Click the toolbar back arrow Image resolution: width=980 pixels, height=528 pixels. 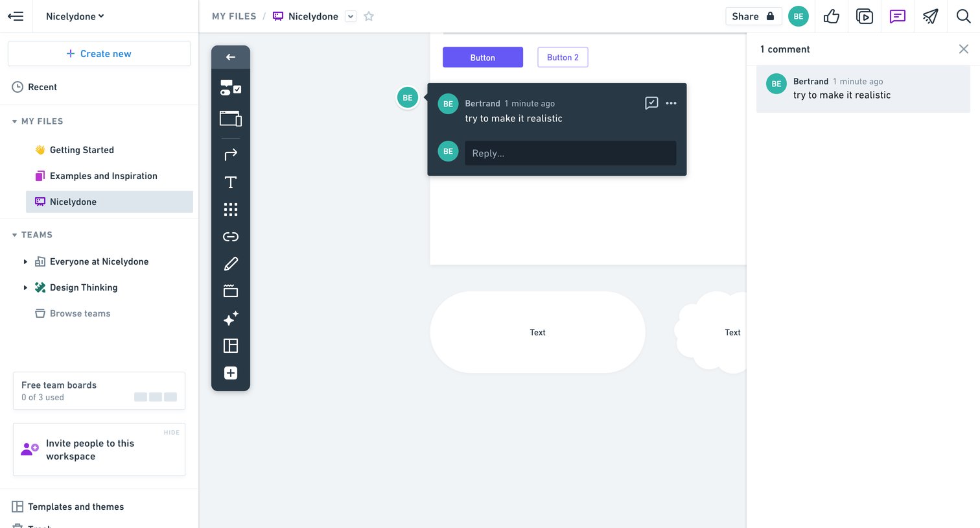pos(231,57)
